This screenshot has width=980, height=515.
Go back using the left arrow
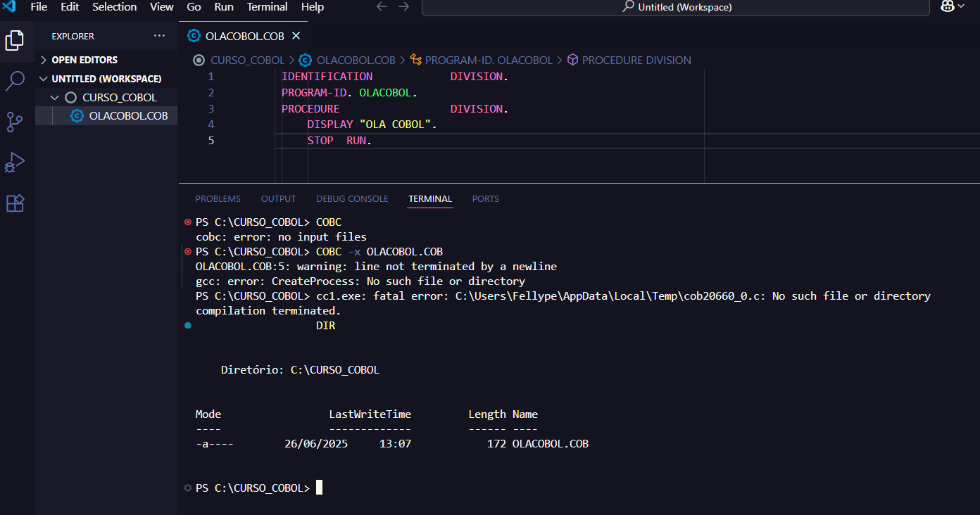(382, 7)
